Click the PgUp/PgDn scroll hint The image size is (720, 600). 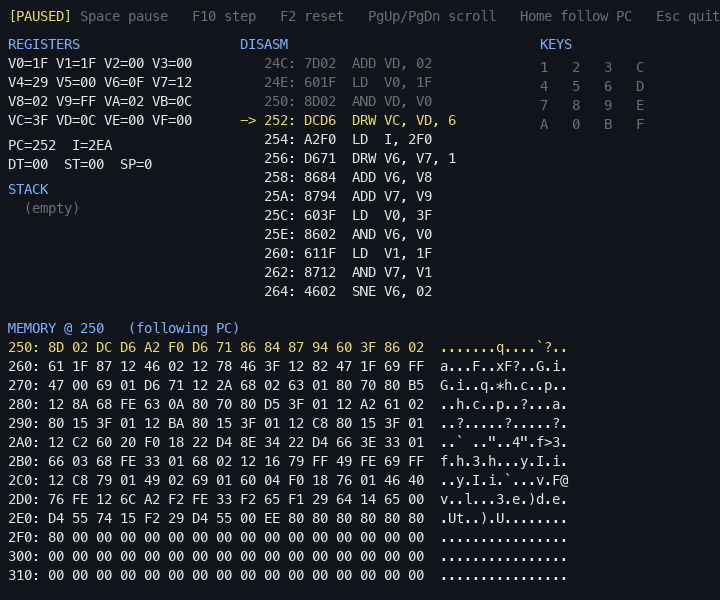pyautogui.click(x=432, y=17)
